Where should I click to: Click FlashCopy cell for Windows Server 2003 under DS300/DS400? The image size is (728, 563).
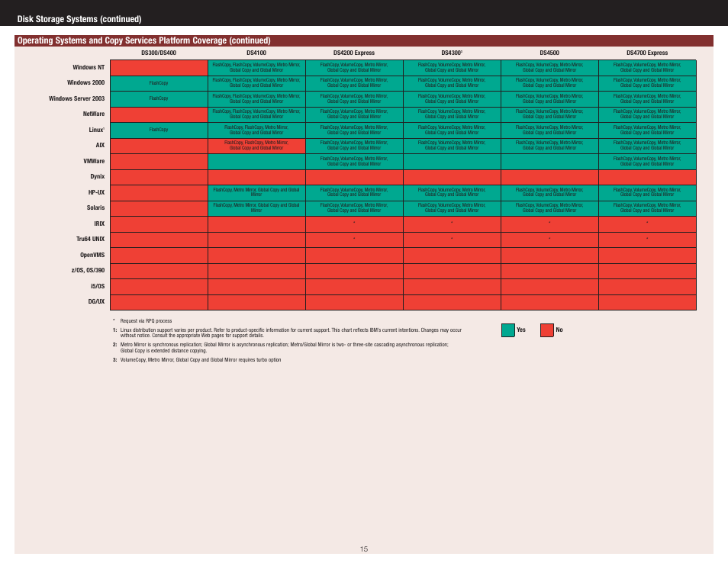pos(159,98)
